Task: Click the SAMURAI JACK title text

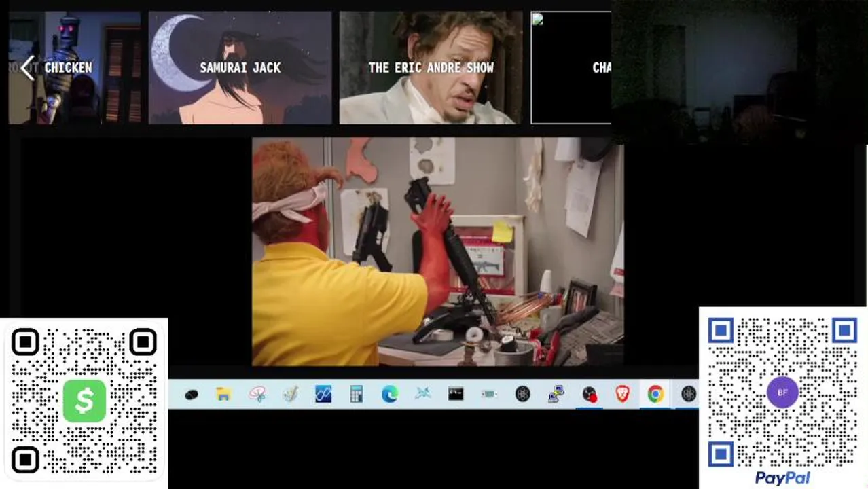Action: click(x=240, y=68)
